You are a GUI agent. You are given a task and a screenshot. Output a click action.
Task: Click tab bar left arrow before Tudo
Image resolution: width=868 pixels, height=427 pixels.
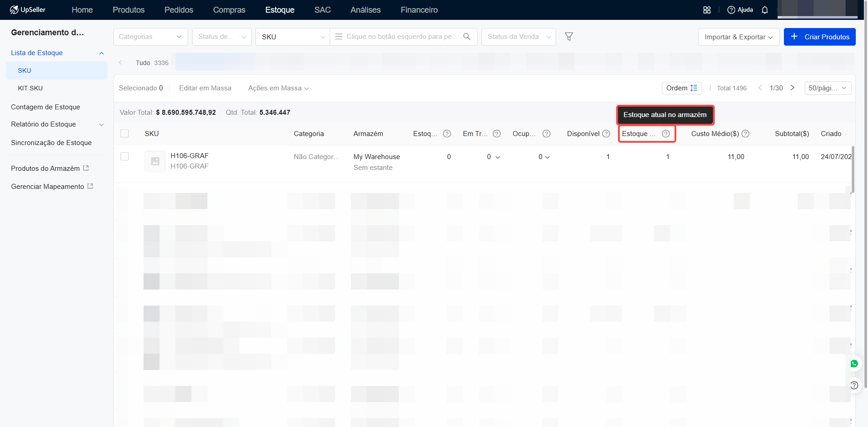pyautogui.click(x=120, y=63)
